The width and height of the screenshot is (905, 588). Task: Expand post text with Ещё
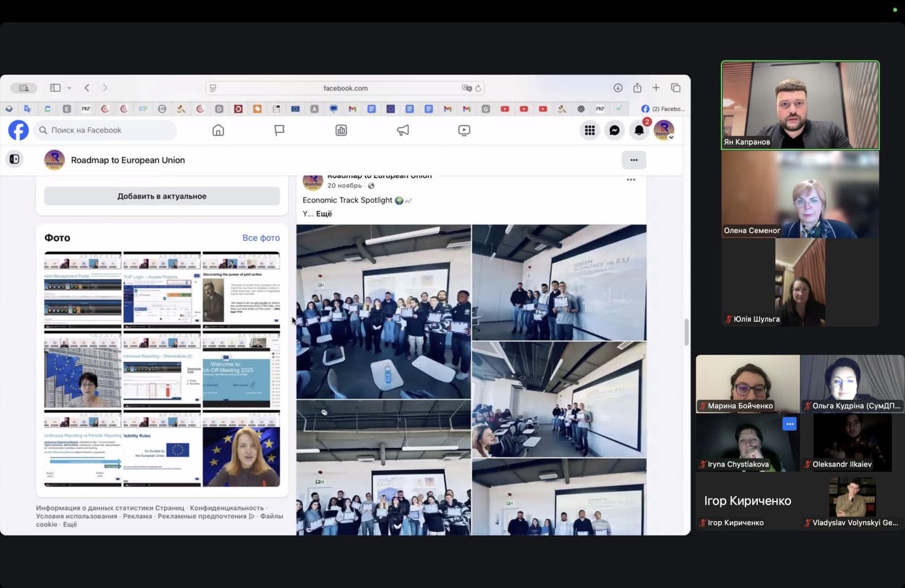tap(324, 214)
